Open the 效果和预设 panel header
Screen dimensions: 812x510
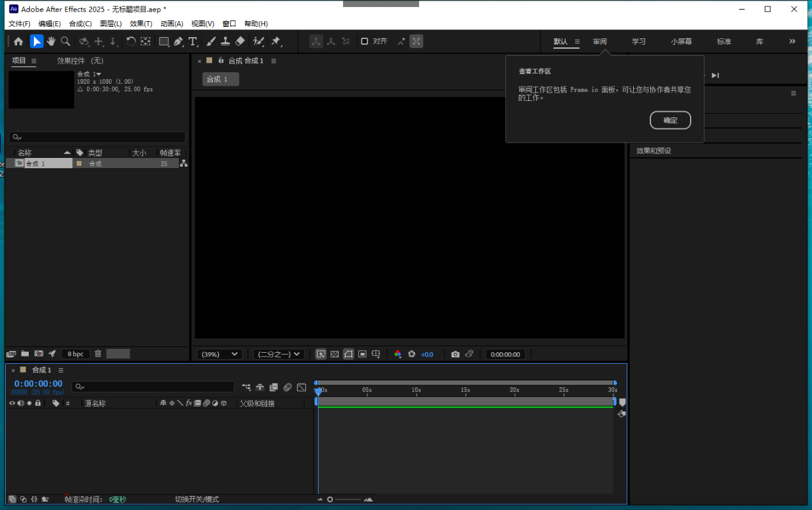point(654,151)
